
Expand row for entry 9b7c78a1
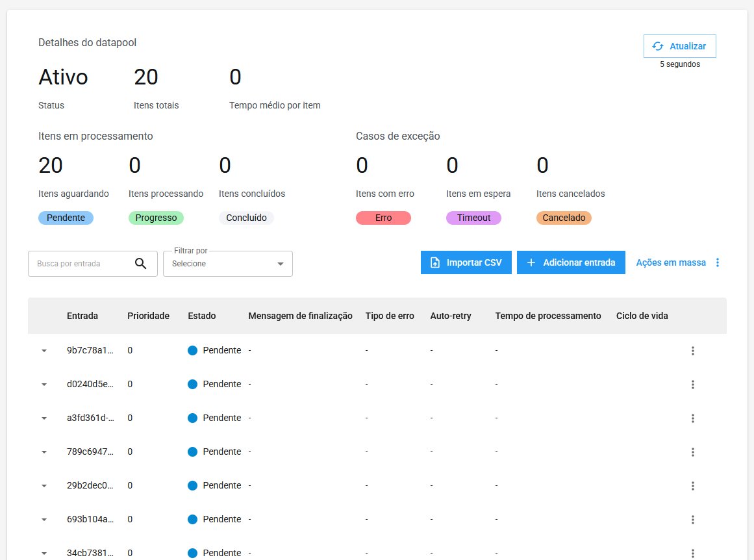click(x=44, y=351)
